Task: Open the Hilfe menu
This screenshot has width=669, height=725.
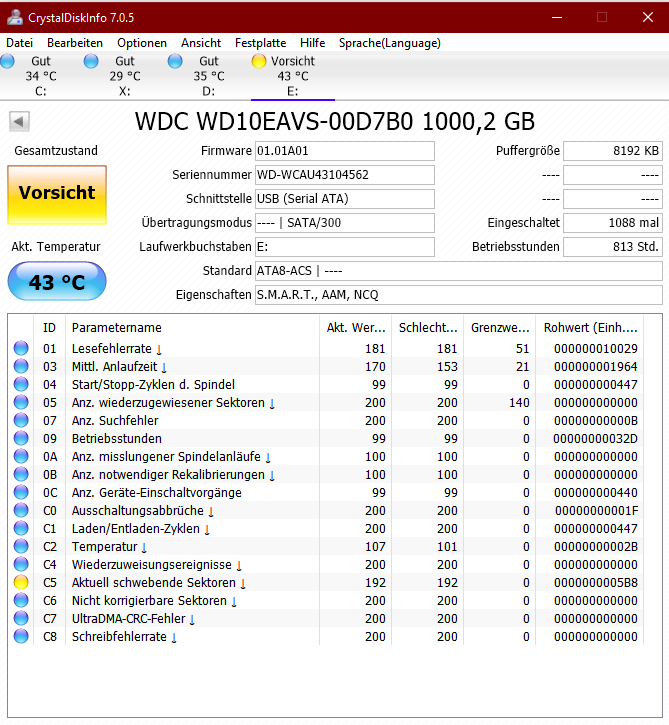Action: pos(313,43)
